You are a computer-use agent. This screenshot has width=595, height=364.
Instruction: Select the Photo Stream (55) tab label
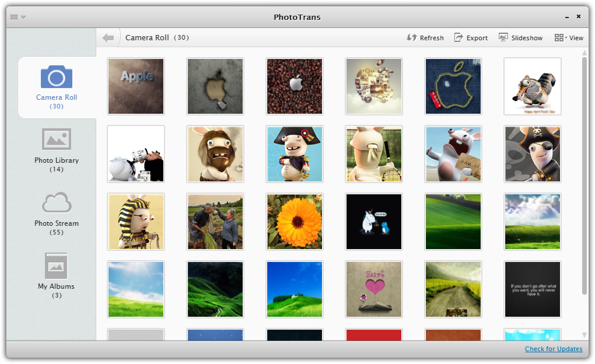tap(57, 228)
